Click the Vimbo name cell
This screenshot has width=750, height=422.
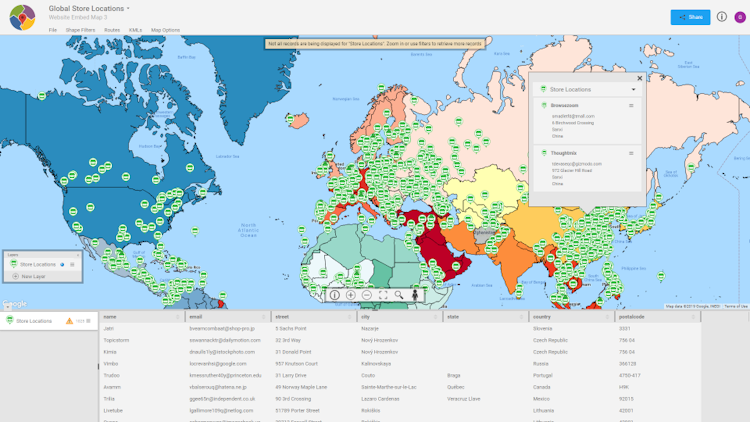point(110,364)
